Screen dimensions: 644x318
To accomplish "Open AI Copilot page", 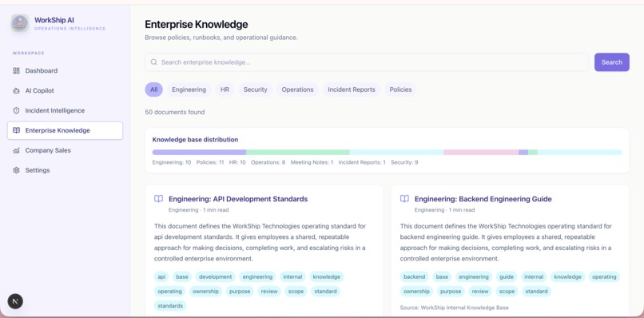I will coord(65,90).
